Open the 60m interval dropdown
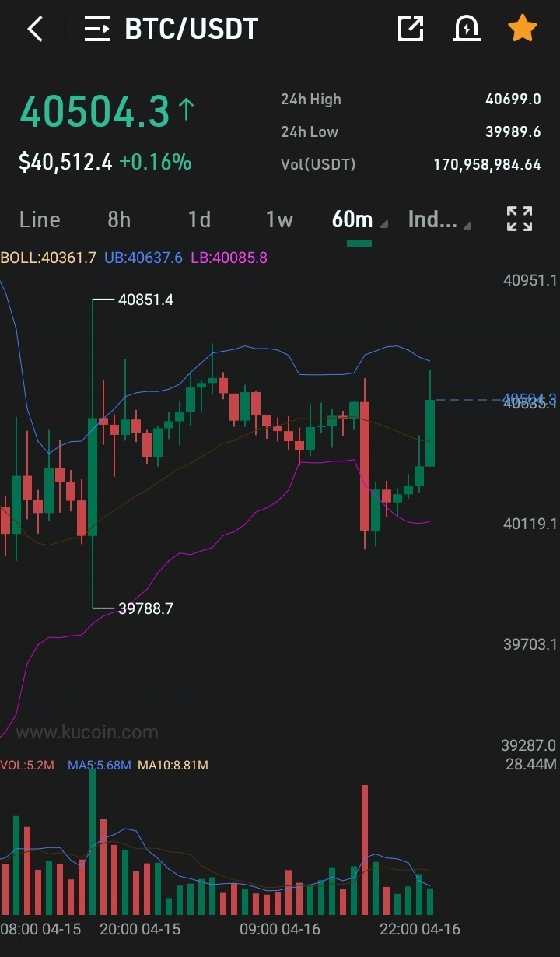 (x=359, y=220)
